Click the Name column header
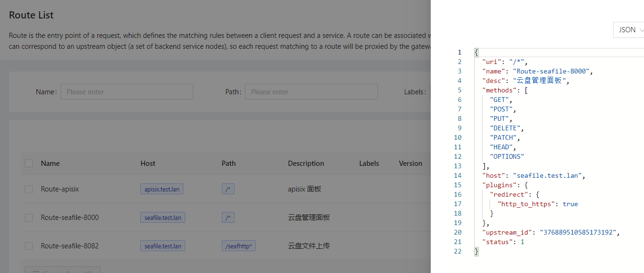Screen dimensions: 644x273 coord(50,164)
